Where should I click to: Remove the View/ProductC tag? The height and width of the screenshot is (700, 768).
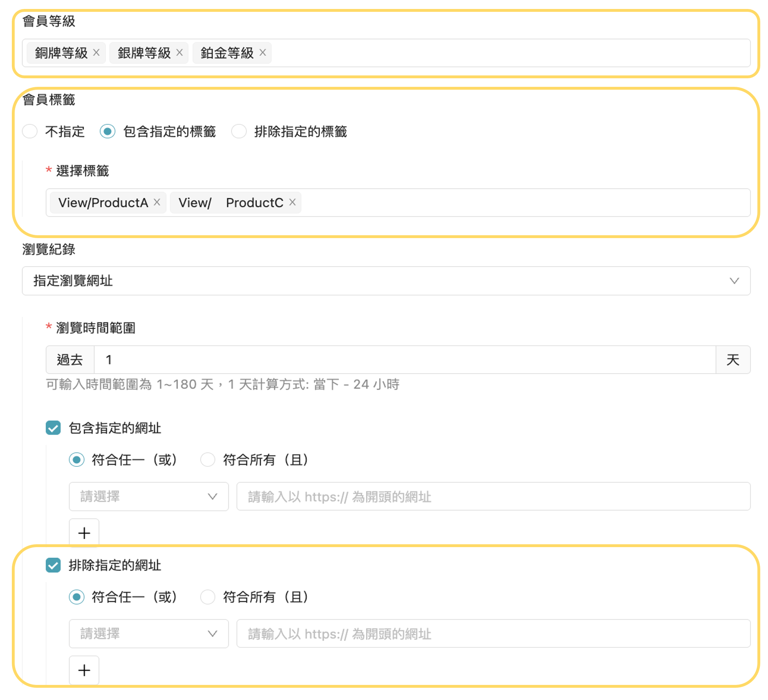292,202
